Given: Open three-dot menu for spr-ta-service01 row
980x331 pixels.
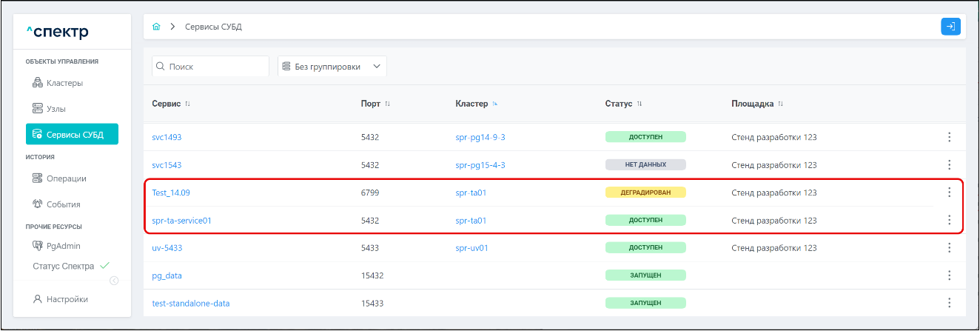Looking at the screenshot, I should (x=949, y=220).
